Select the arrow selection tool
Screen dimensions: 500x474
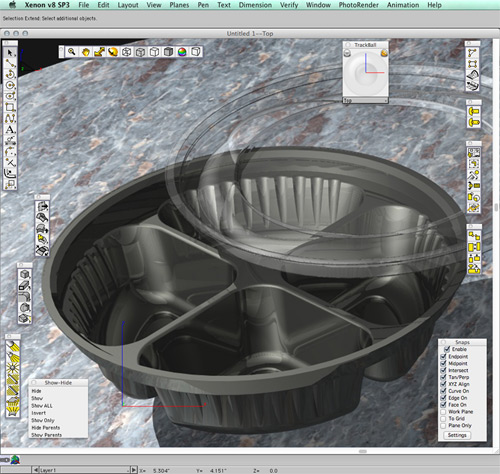pyautogui.click(x=10, y=53)
